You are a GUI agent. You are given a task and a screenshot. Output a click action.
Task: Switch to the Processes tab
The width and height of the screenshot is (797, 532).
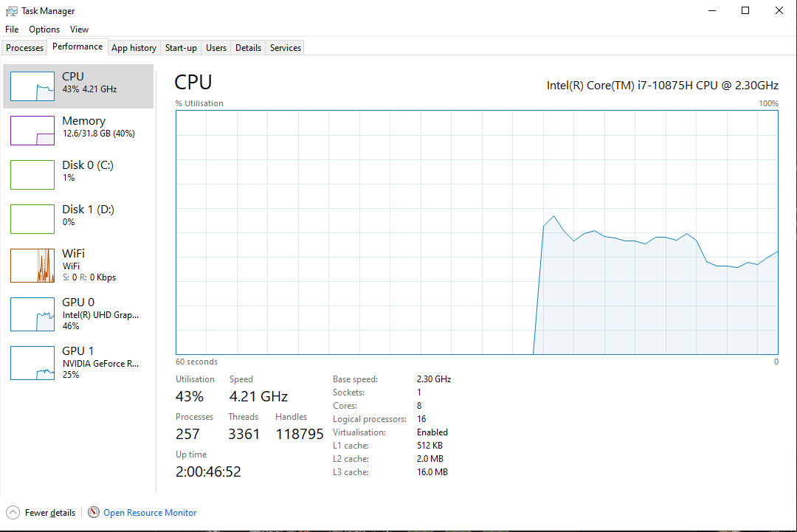coord(25,48)
